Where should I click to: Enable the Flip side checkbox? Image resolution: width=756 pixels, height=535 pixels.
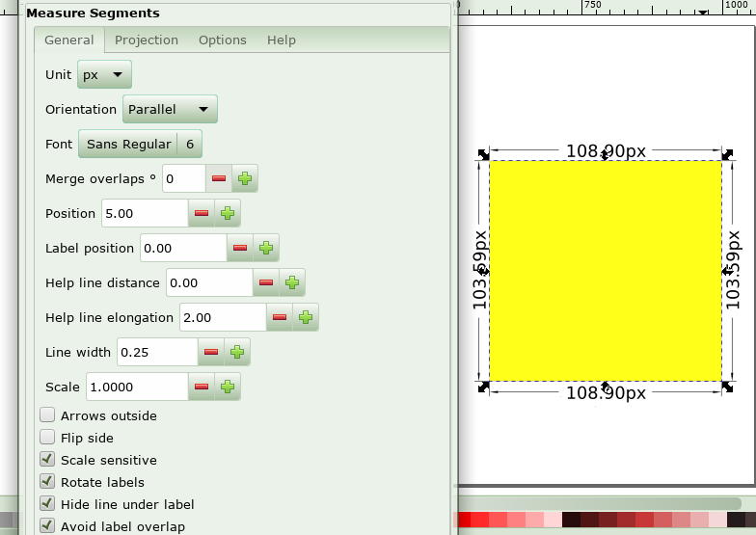(47, 438)
